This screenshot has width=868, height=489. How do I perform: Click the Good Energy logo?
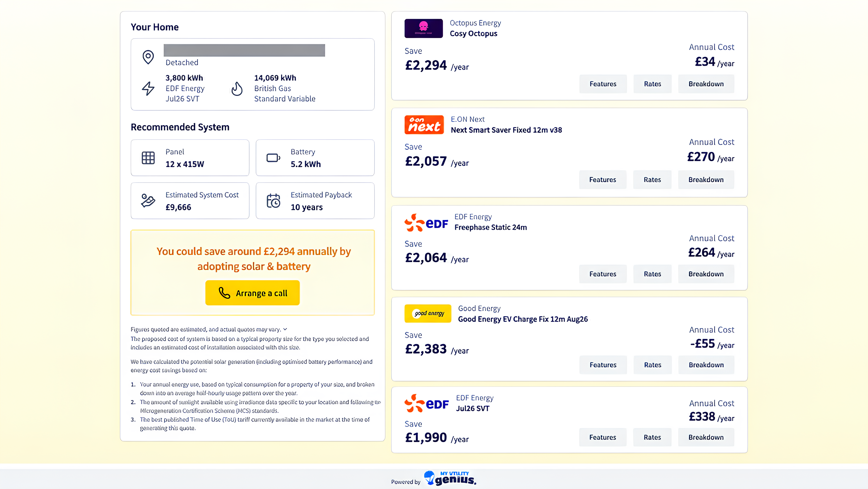coord(428,314)
